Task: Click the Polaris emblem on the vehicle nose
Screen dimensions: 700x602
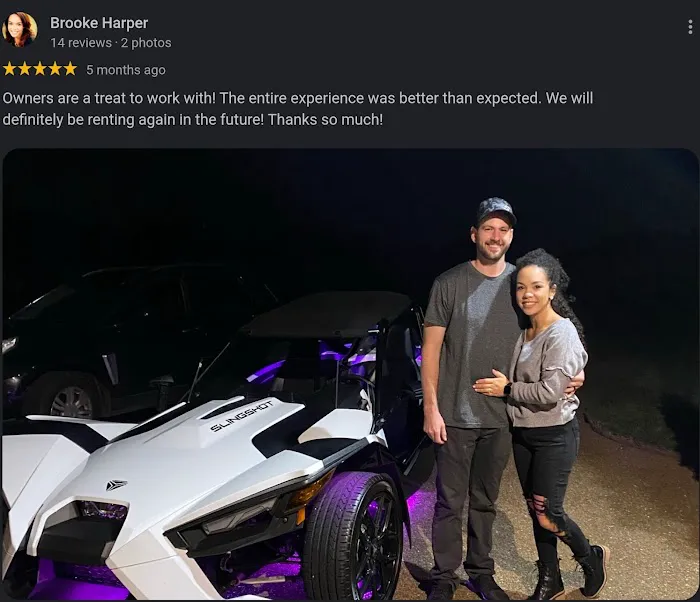Action: (x=116, y=485)
